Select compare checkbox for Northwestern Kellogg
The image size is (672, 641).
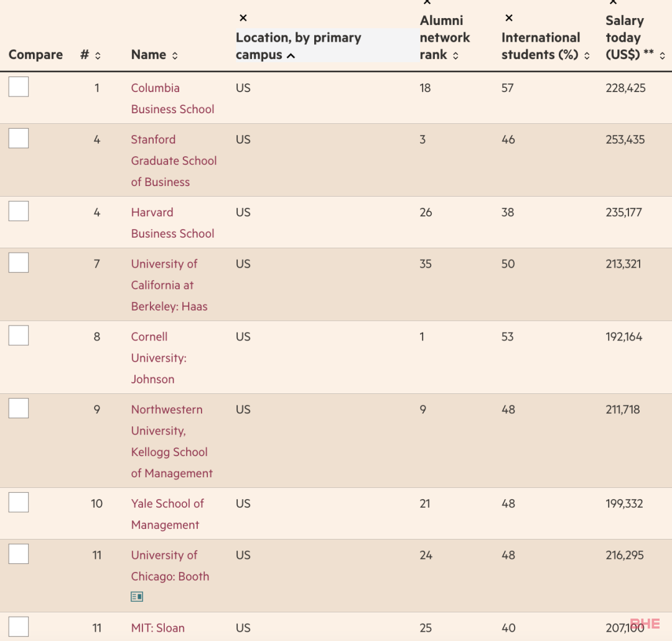pos(19,408)
